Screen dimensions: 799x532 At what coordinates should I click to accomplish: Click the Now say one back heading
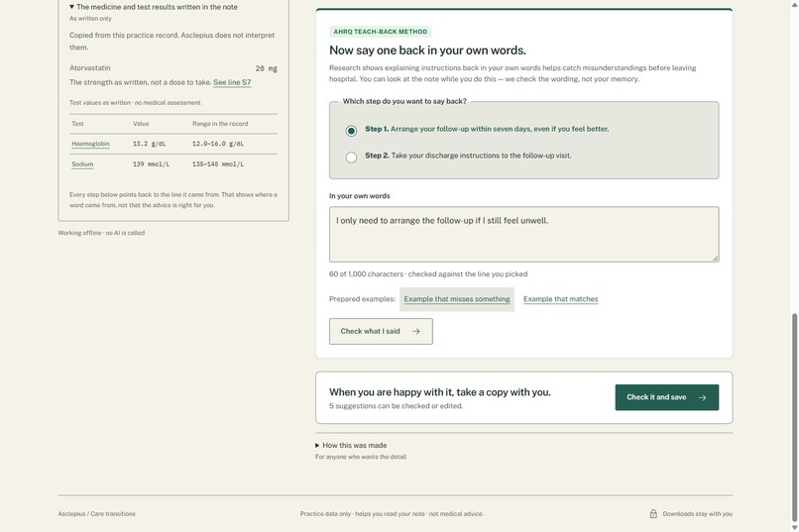click(427, 51)
